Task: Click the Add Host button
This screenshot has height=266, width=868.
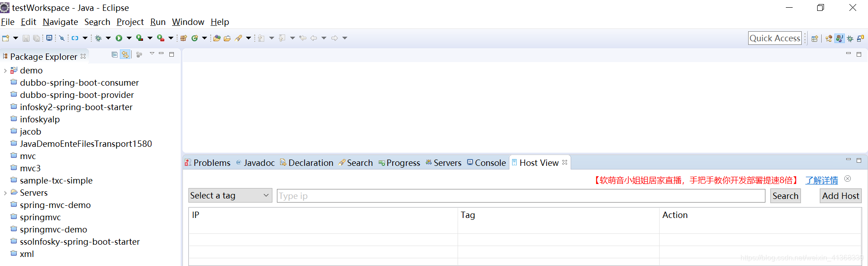Action: [x=841, y=196]
